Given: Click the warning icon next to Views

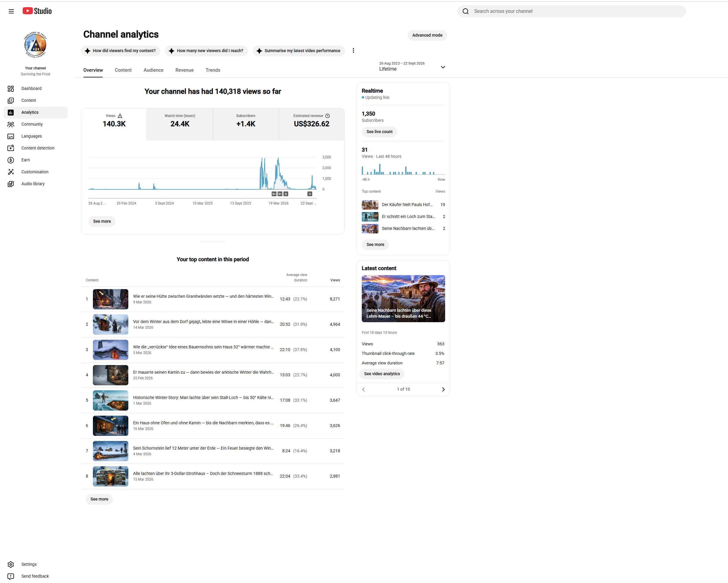Looking at the screenshot, I should tap(120, 116).
